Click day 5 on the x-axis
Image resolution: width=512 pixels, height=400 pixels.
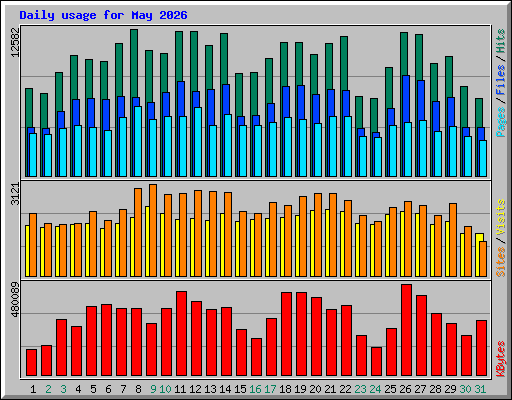click(93, 389)
